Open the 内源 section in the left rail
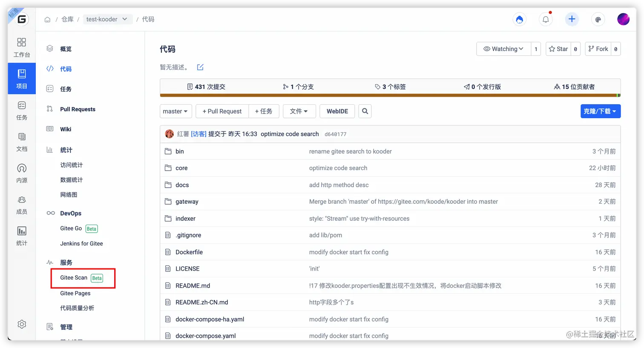Viewport: 644px width, 348px height. 22,174
